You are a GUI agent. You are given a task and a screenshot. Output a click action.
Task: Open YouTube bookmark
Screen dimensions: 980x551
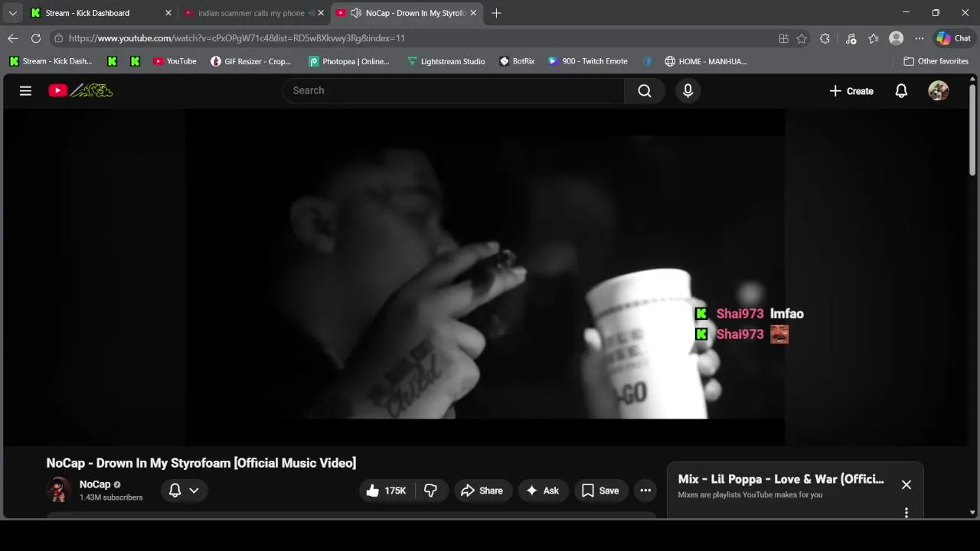[x=175, y=61]
